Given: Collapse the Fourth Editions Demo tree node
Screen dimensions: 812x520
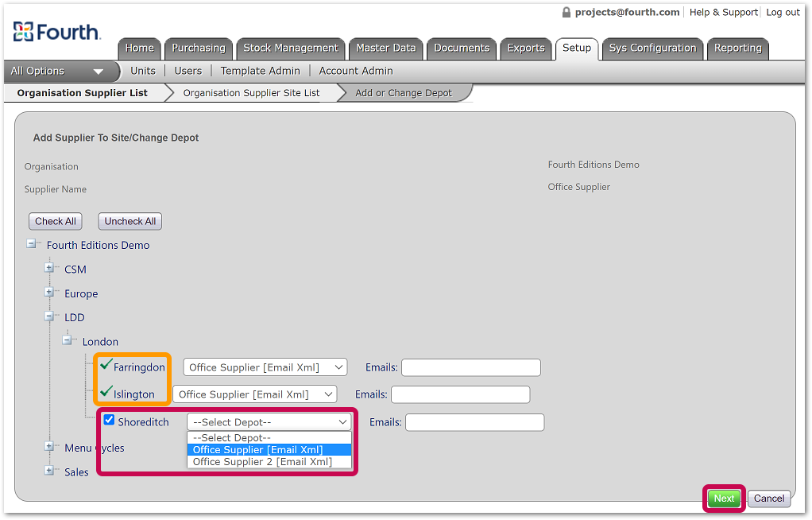Looking at the screenshot, I should (32, 243).
